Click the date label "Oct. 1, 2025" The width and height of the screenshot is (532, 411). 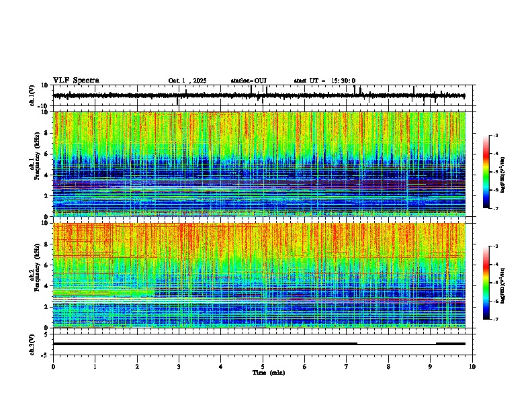pyautogui.click(x=187, y=81)
